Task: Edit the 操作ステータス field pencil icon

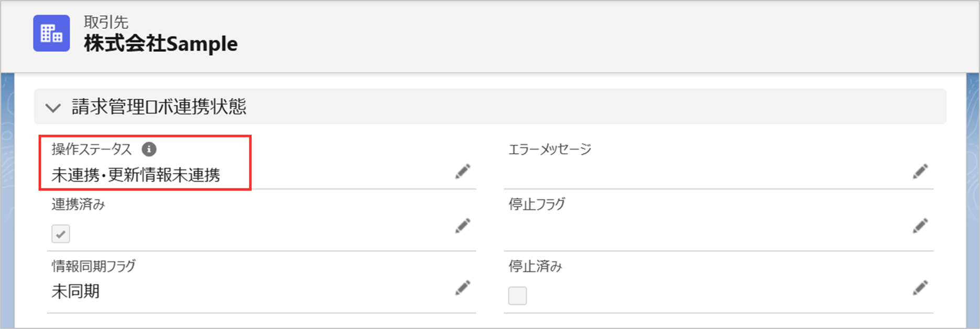Action: coord(462,172)
